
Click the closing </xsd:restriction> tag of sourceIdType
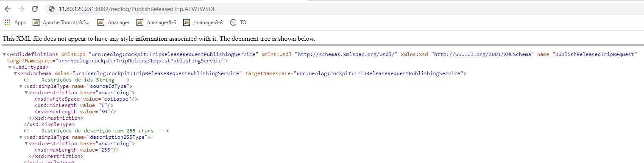(x=56, y=118)
